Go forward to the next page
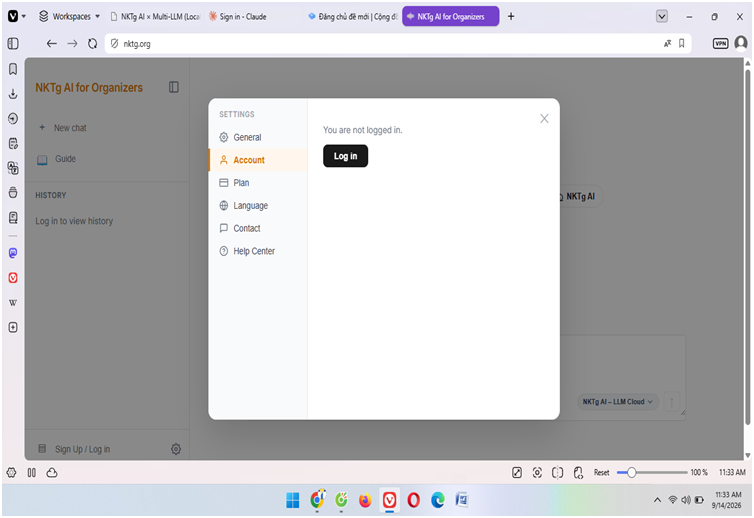Viewport: 754px width, 518px height. 72,44
